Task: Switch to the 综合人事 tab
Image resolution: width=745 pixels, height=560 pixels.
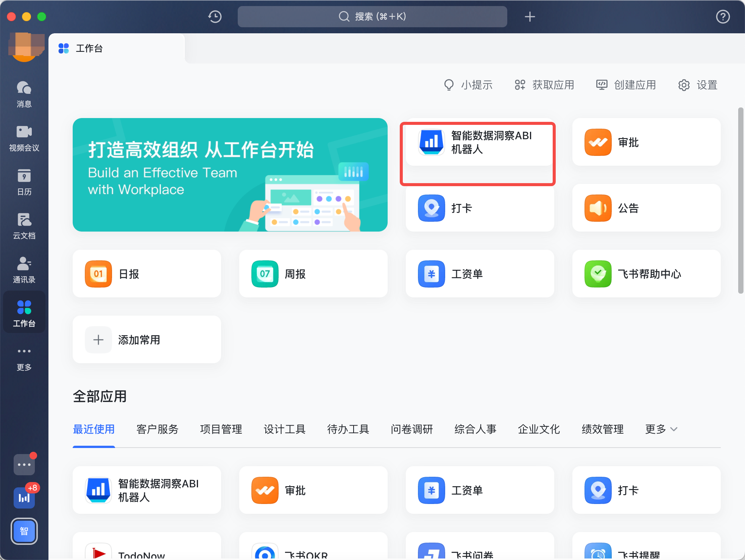Action: pyautogui.click(x=475, y=429)
